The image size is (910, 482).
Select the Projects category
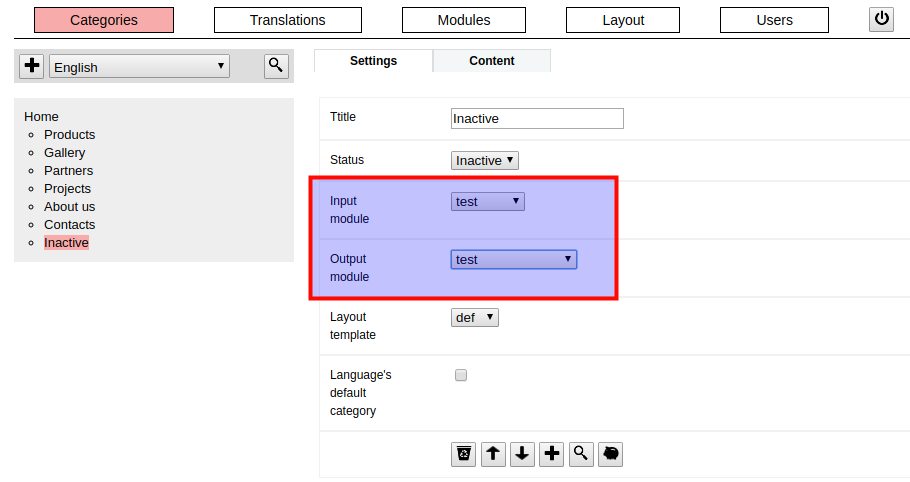(x=67, y=189)
